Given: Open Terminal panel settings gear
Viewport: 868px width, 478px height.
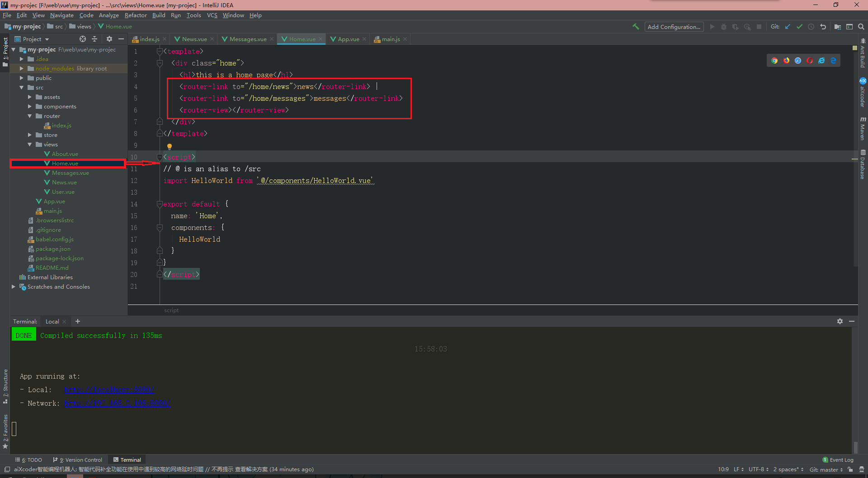Looking at the screenshot, I should coord(840,321).
